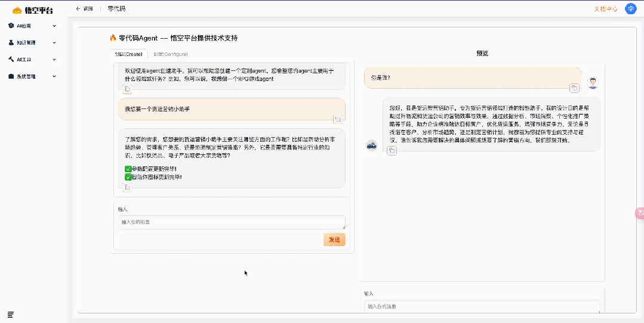644x323 pixels.
Task: Click the fire icon in page title
Action: point(113,38)
